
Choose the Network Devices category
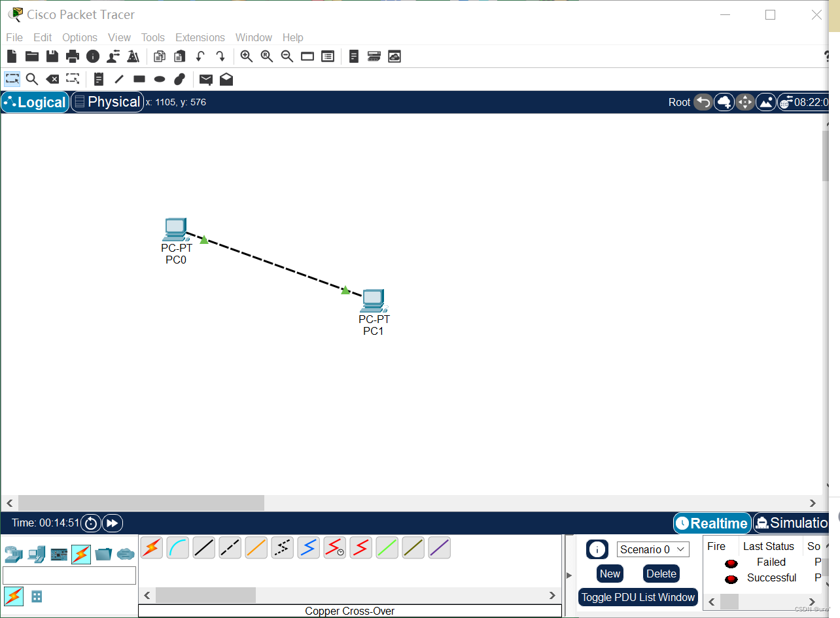click(x=14, y=555)
